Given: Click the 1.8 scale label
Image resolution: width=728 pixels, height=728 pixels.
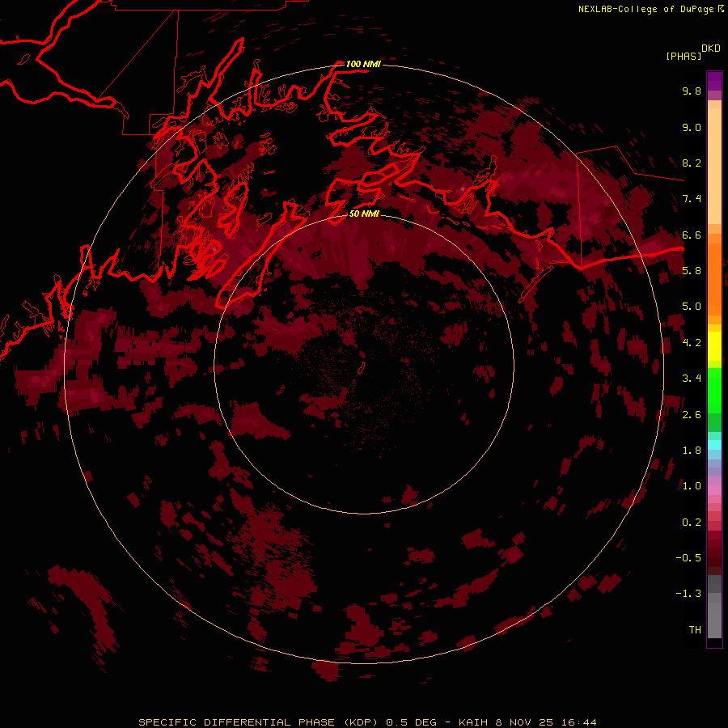Looking at the screenshot, I should click(692, 451).
